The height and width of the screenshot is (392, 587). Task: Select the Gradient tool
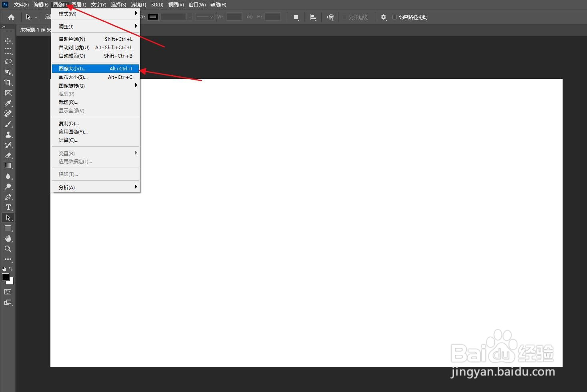tap(8, 166)
